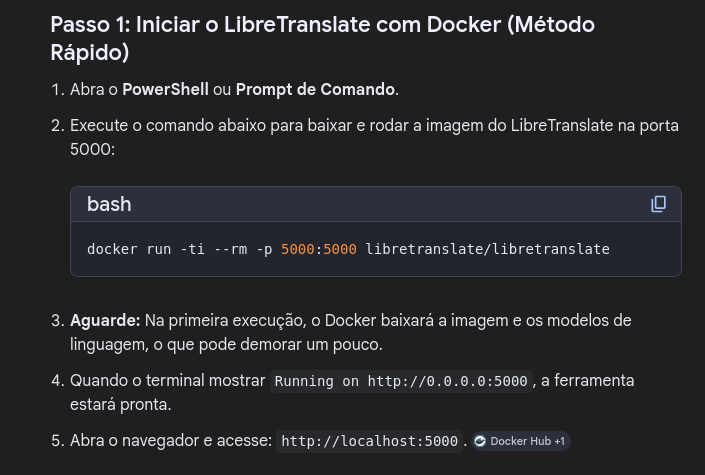This screenshot has width=705, height=475.
Task: Click the 'docker run' command text
Action: tap(129, 249)
